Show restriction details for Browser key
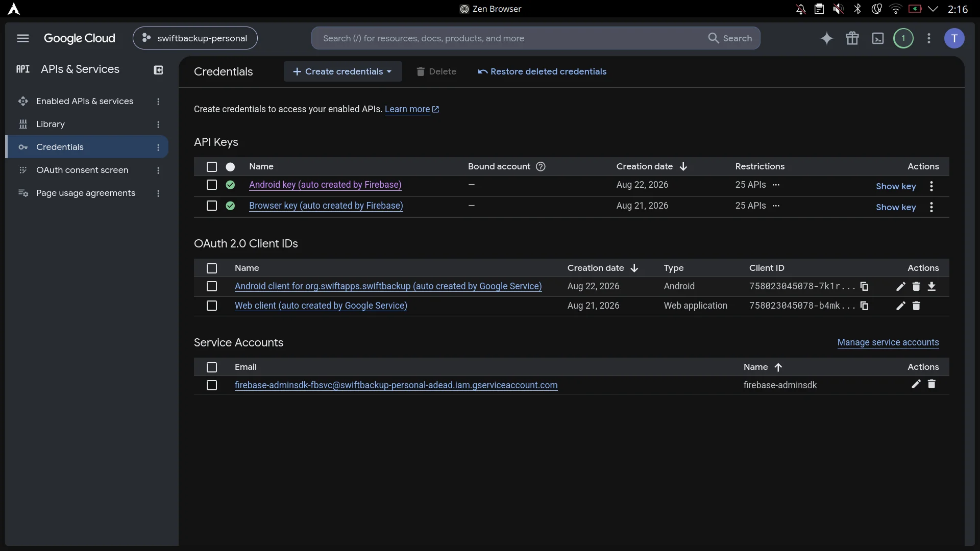Image resolution: width=980 pixels, height=551 pixels. coord(776,206)
